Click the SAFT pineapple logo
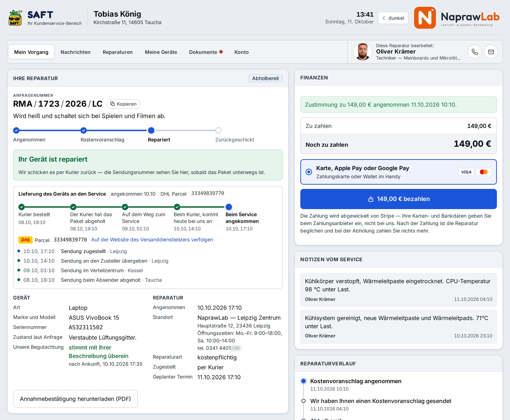 point(15,18)
